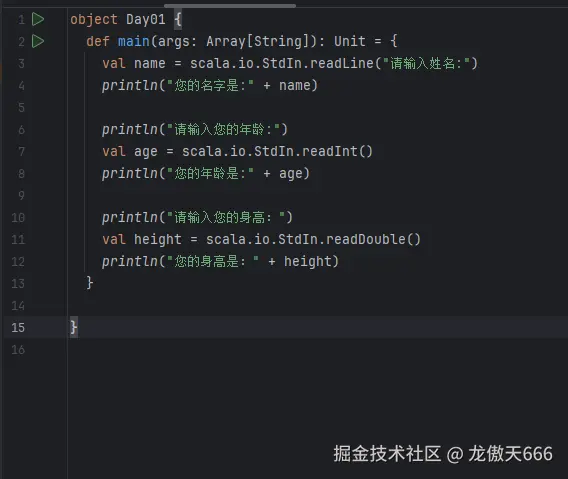Click the age variable declaration on line 7

[x=146, y=151]
